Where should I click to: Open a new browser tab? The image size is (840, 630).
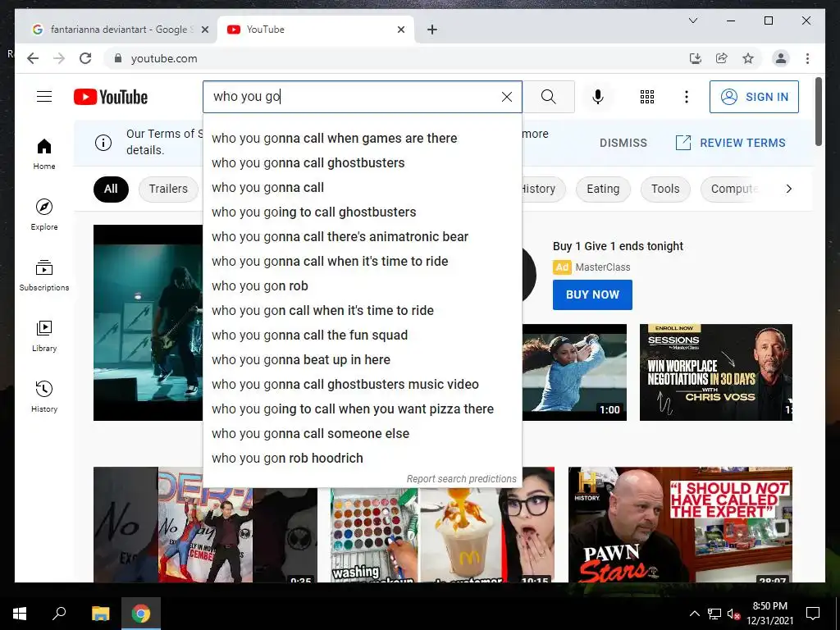(432, 30)
